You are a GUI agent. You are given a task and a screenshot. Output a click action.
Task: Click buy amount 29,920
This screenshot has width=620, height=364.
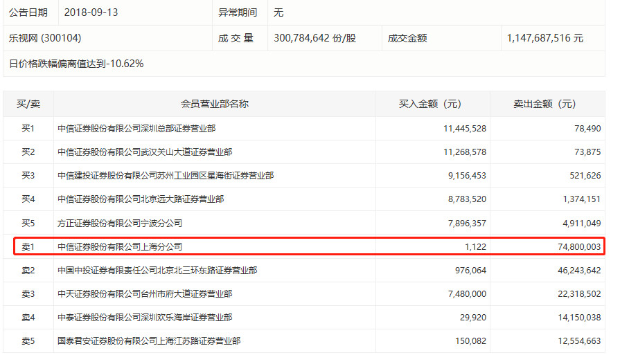pos(473,318)
